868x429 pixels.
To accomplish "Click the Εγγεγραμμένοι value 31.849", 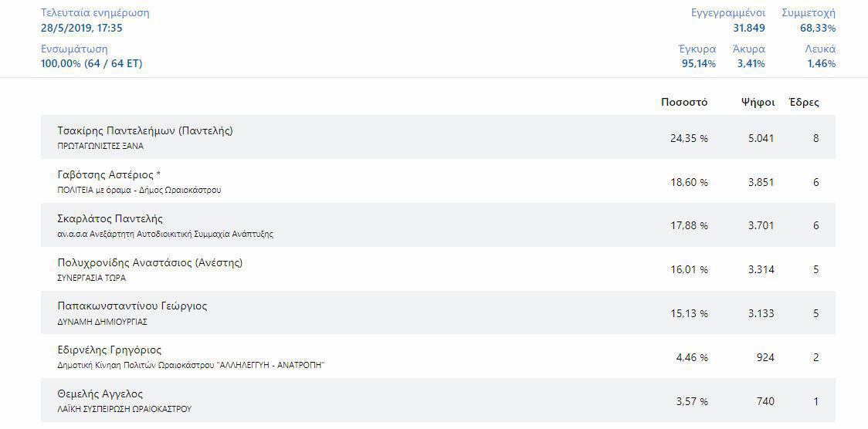I will (x=748, y=29).
